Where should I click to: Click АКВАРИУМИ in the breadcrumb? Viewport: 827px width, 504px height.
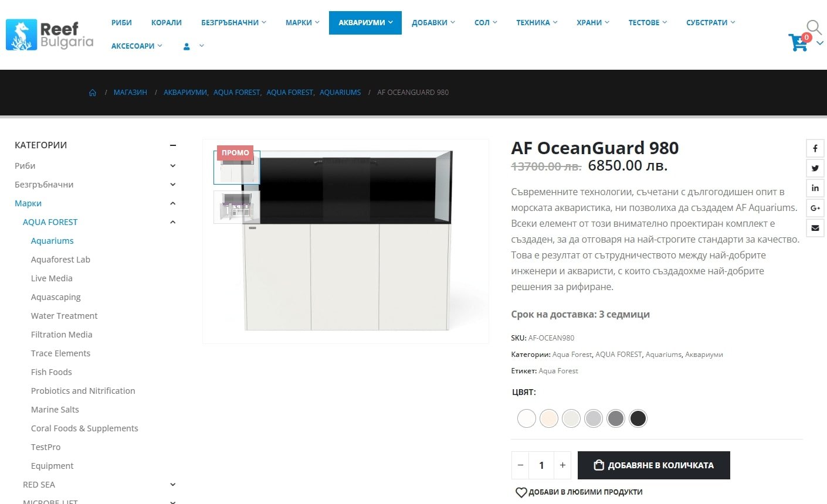pyautogui.click(x=185, y=93)
